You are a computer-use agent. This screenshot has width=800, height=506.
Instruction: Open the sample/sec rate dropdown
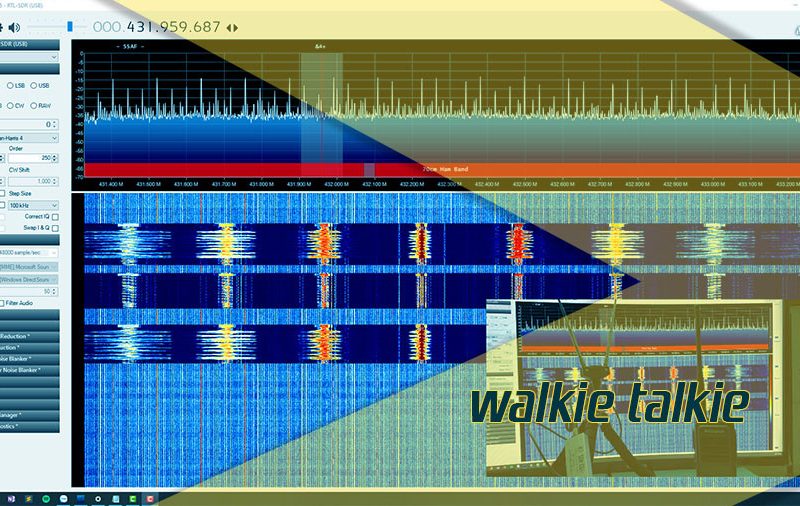pyautogui.click(x=29, y=252)
